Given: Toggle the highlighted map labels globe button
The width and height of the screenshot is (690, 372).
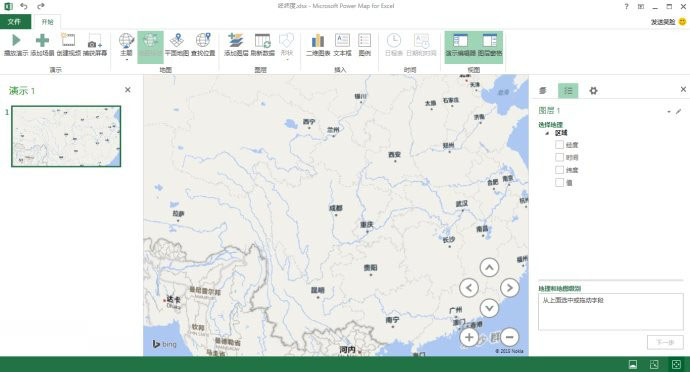Looking at the screenshot, I should point(150,46).
